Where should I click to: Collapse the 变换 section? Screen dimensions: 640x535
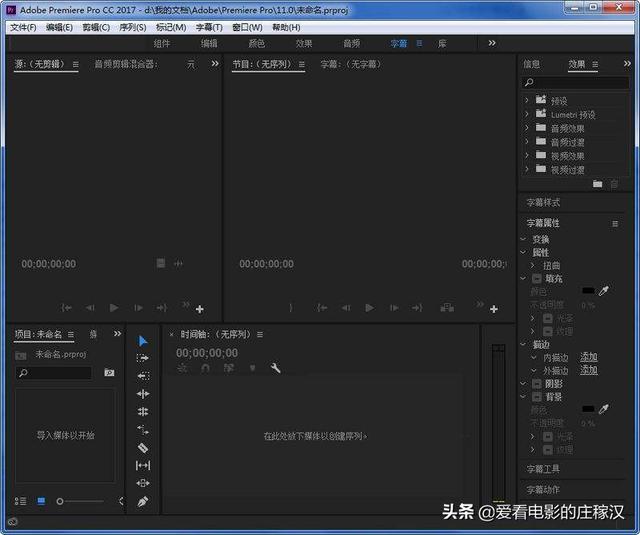click(523, 239)
